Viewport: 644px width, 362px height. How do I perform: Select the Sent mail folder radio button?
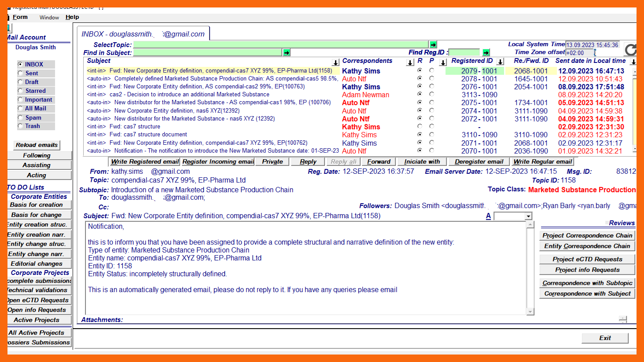(20, 73)
